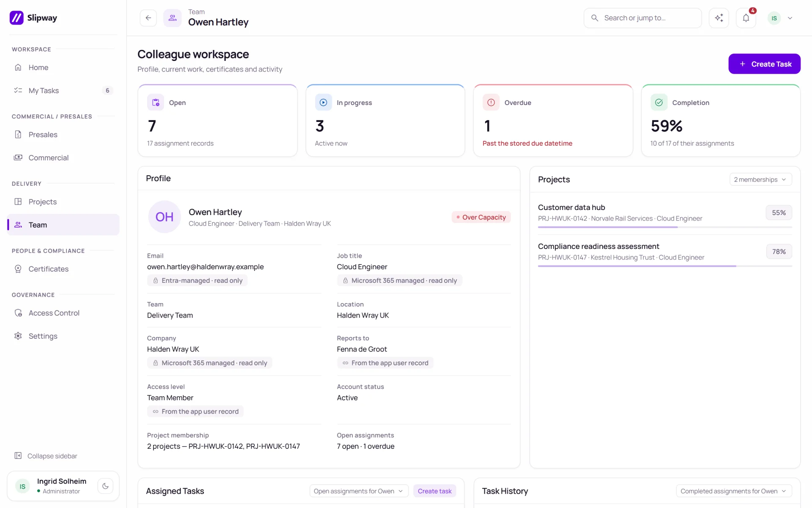Click Create task in Assigned Tasks
Image resolution: width=812 pixels, height=508 pixels.
click(x=434, y=491)
